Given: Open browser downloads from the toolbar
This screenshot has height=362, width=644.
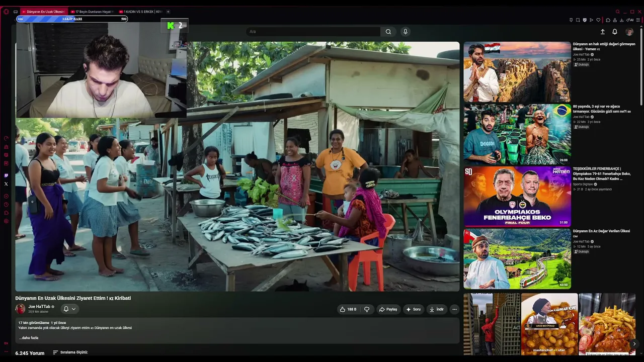Looking at the screenshot, I should tap(622, 20).
